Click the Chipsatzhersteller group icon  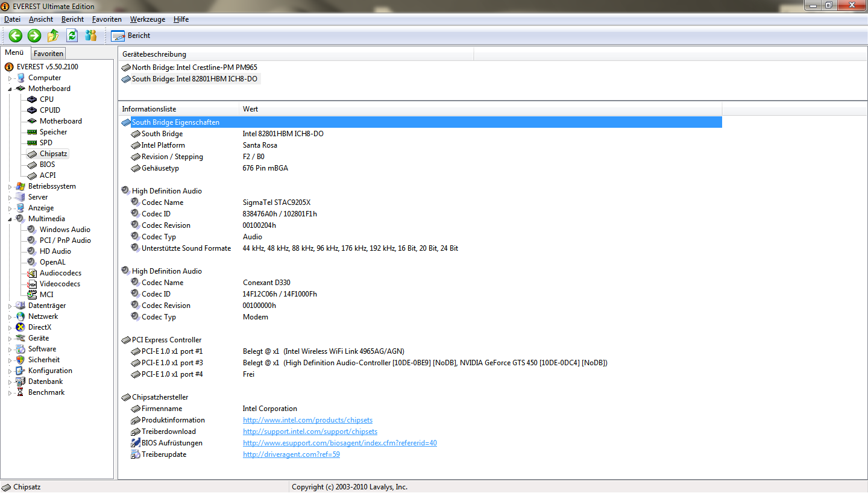[126, 397]
